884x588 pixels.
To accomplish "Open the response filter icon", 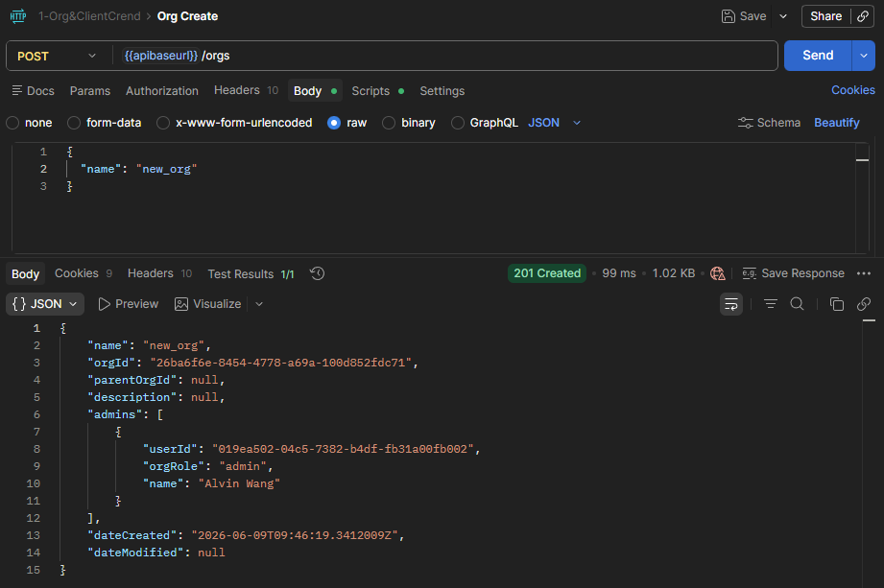I will point(770,304).
